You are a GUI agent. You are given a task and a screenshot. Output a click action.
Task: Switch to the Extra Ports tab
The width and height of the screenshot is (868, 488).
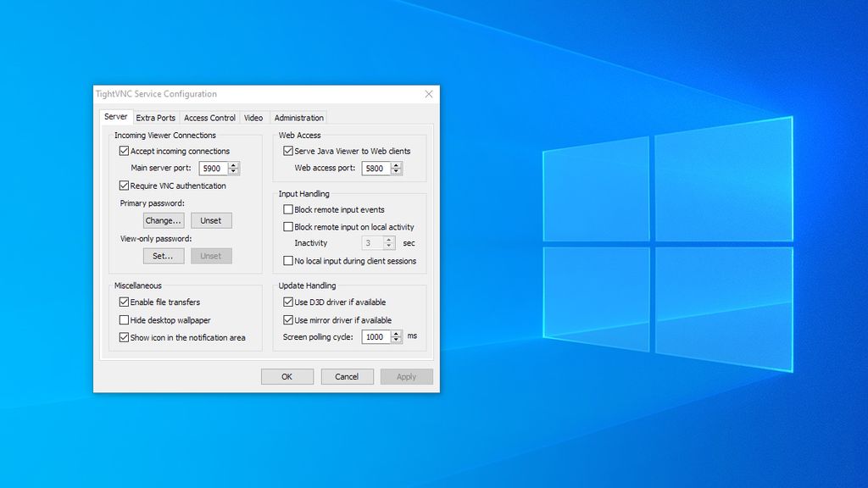(156, 118)
